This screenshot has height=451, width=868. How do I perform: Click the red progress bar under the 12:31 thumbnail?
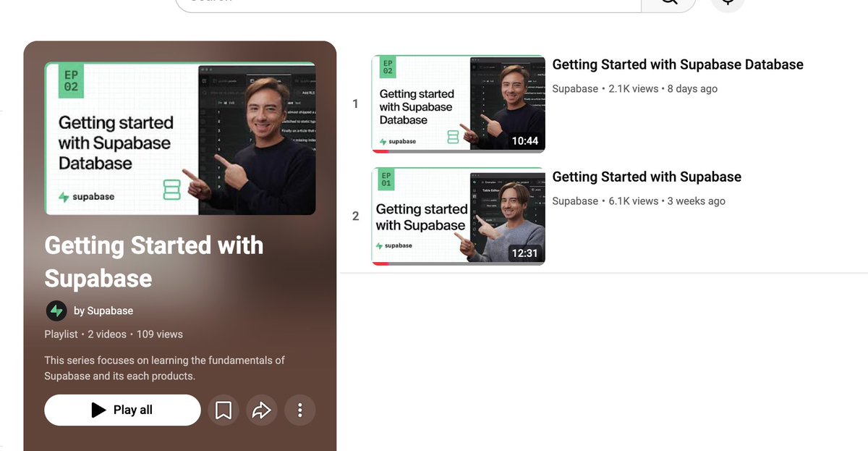pyautogui.click(x=380, y=264)
